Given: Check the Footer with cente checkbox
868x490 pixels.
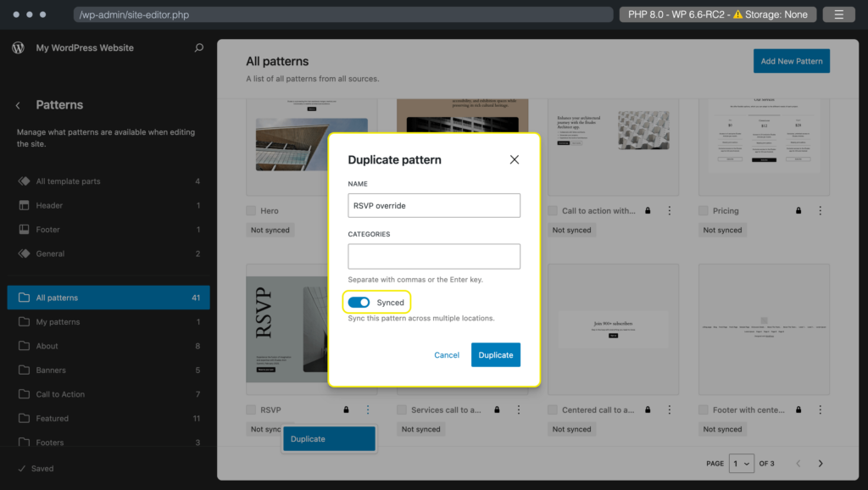Looking at the screenshot, I should click(704, 409).
